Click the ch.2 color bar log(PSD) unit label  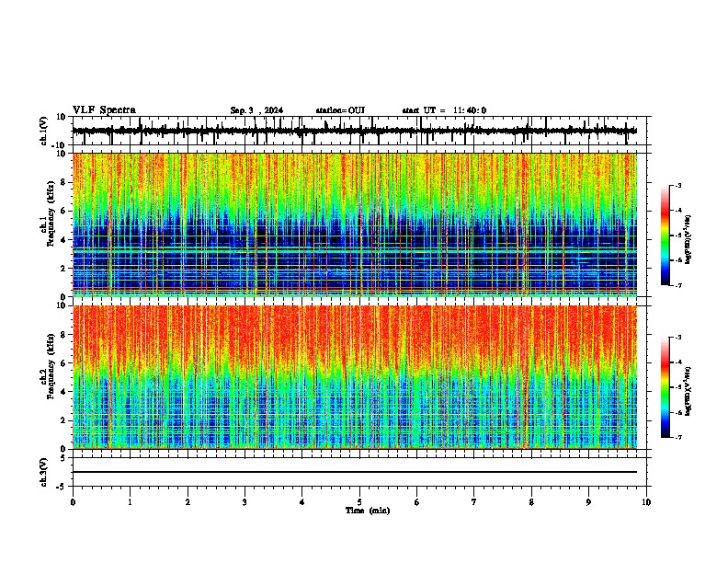(x=688, y=391)
